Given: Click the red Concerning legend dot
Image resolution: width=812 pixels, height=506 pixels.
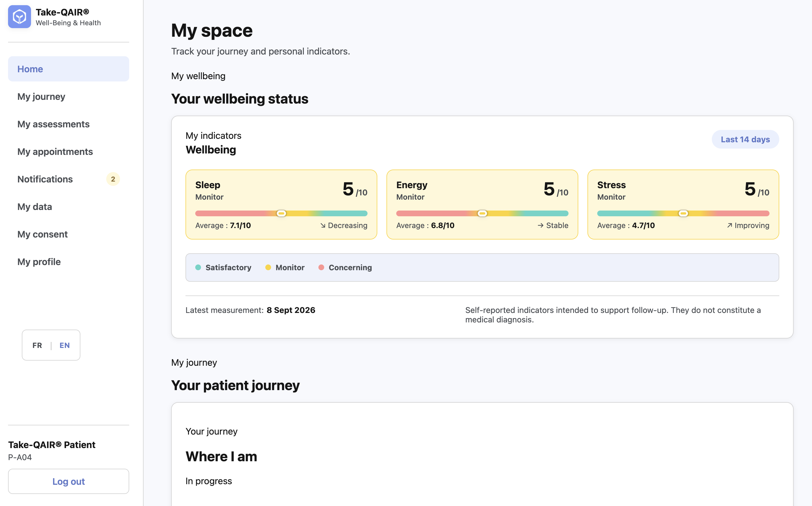Looking at the screenshot, I should pos(321,267).
